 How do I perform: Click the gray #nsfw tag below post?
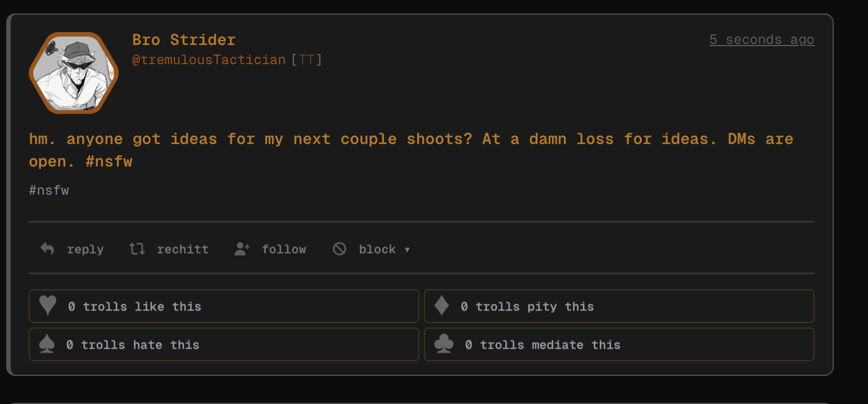click(49, 190)
